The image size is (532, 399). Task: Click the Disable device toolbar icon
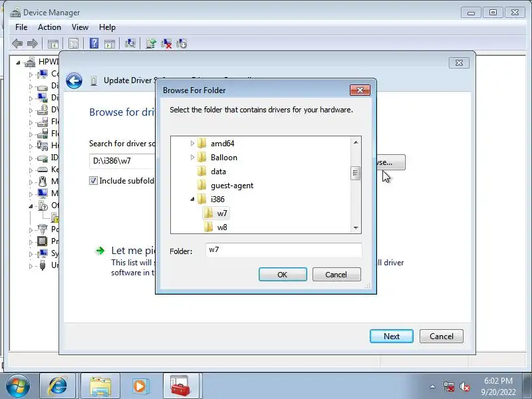182,43
